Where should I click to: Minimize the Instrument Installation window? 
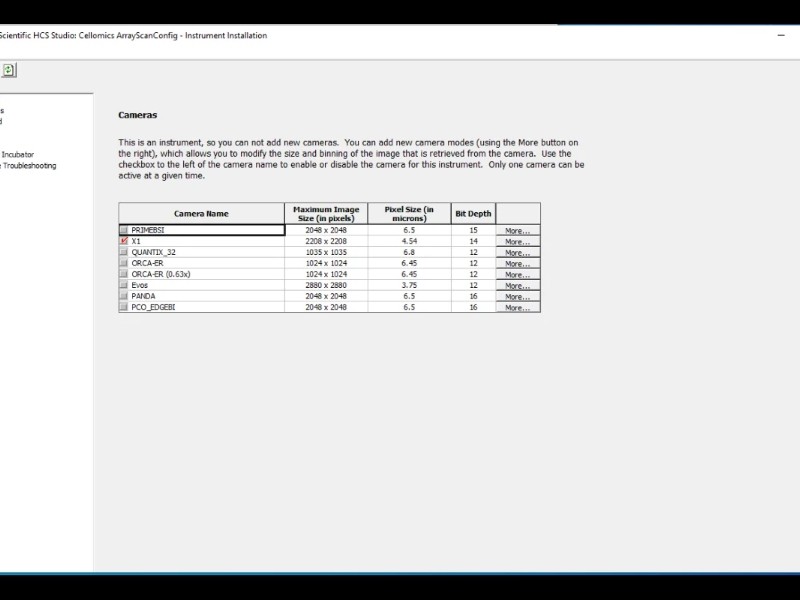click(x=781, y=35)
